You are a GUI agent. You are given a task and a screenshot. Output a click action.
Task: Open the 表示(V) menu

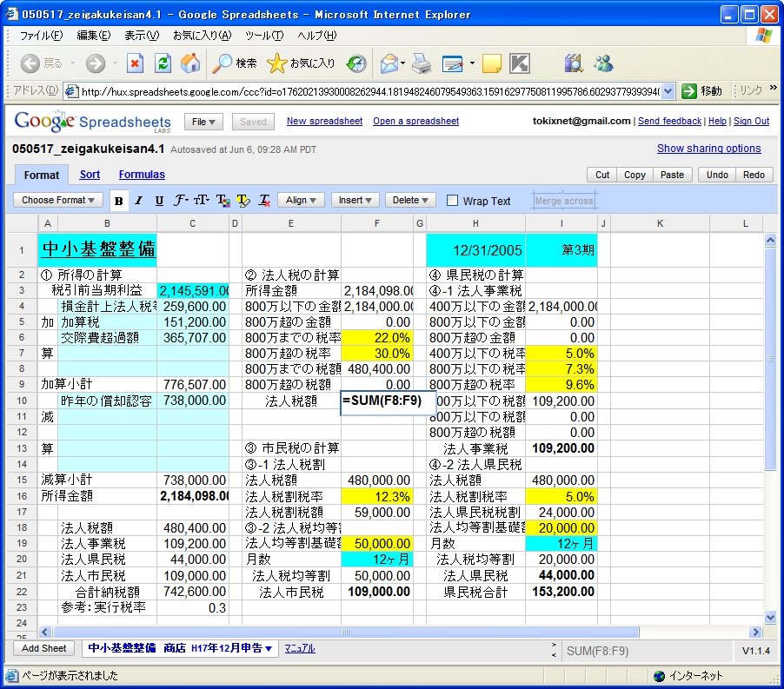click(142, 36)
